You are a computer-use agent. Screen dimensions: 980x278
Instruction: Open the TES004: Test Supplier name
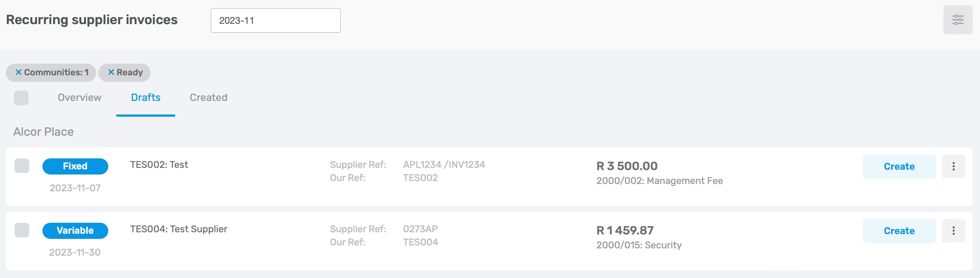(178, 229)
